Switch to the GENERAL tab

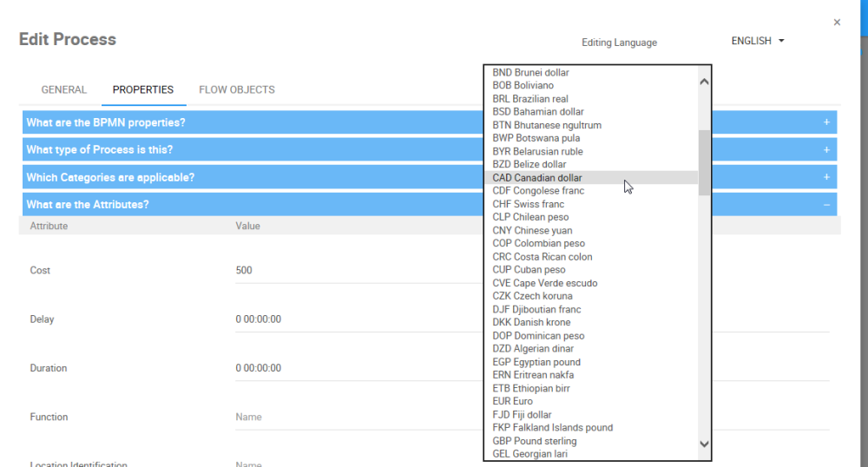[64, 89]
